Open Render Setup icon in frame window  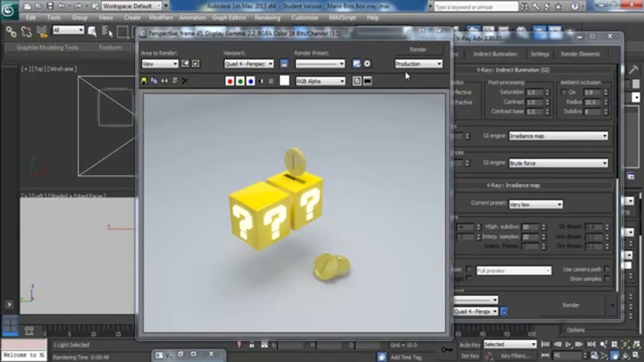click(356, 64)
